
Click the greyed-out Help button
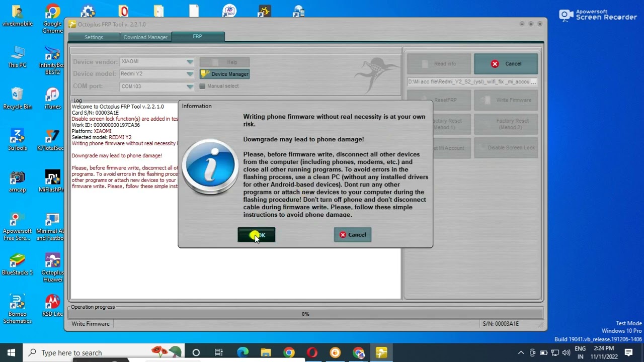point(224,62)
